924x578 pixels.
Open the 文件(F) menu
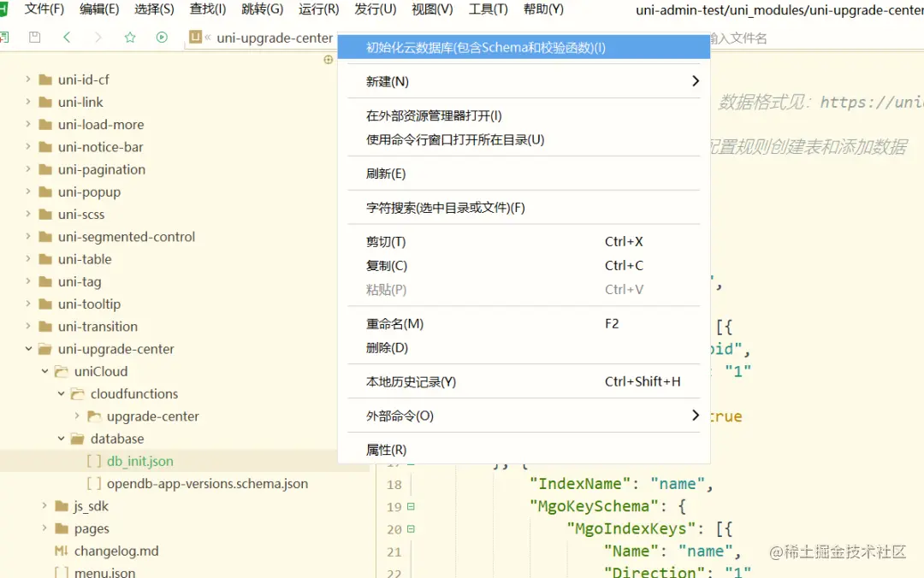tap(44, 9)
